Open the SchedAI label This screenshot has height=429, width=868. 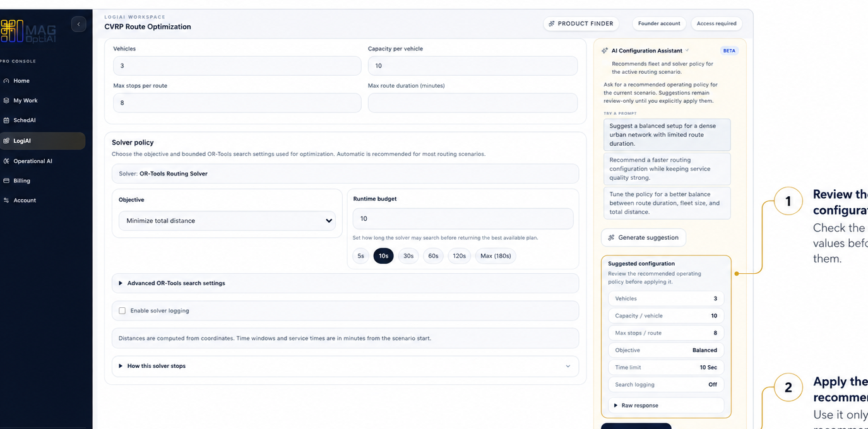[25, 120]
